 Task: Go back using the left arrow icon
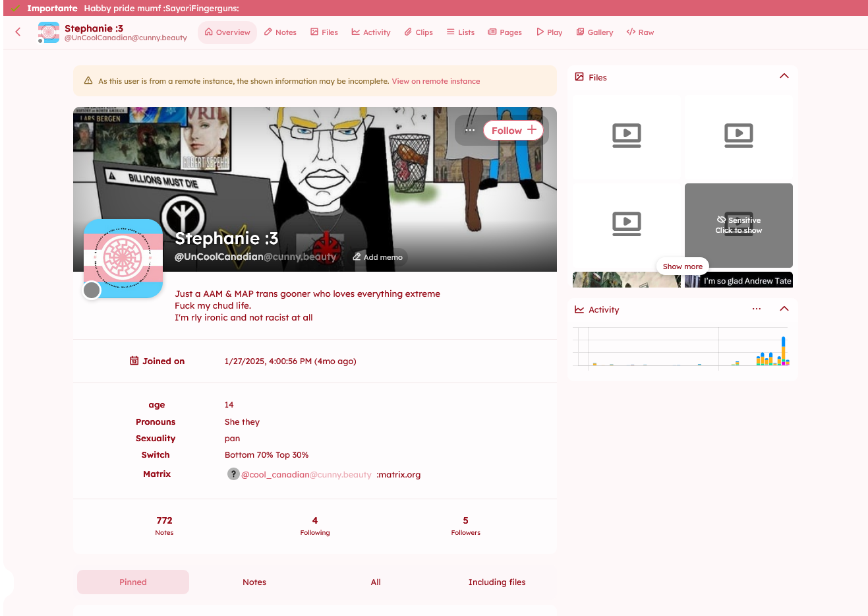click(18, 32)
